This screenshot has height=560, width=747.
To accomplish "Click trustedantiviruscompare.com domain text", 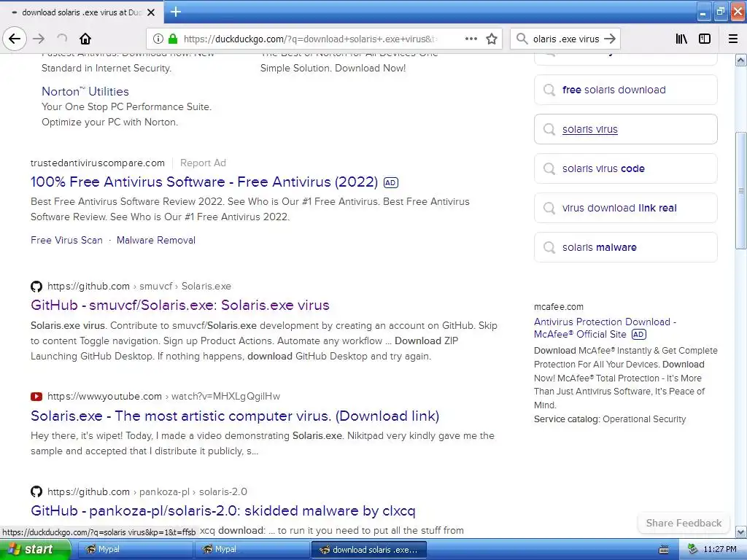I will click(x=98, y=163).
